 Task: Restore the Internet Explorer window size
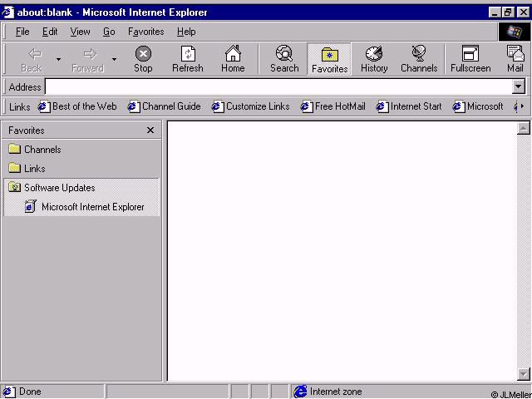[508, 12]
